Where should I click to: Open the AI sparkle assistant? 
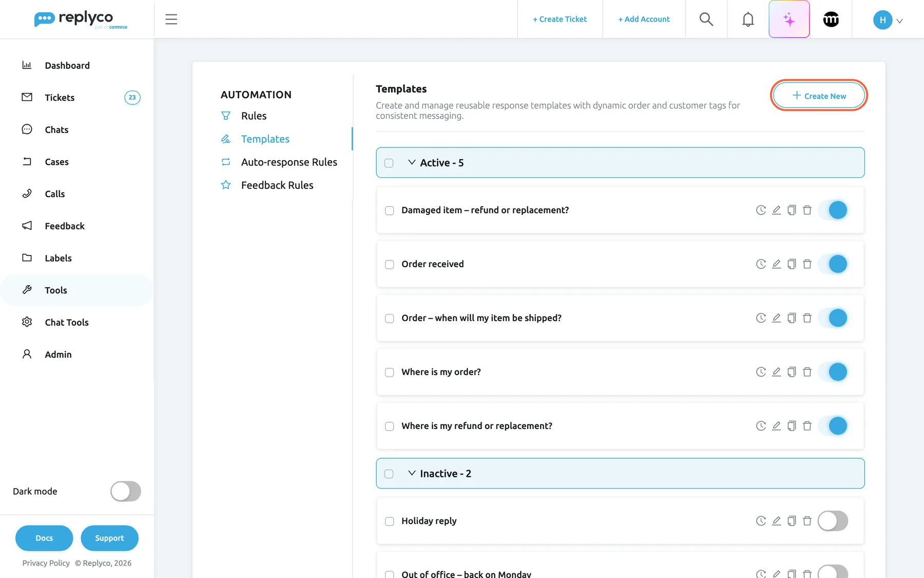click(789, 20)
